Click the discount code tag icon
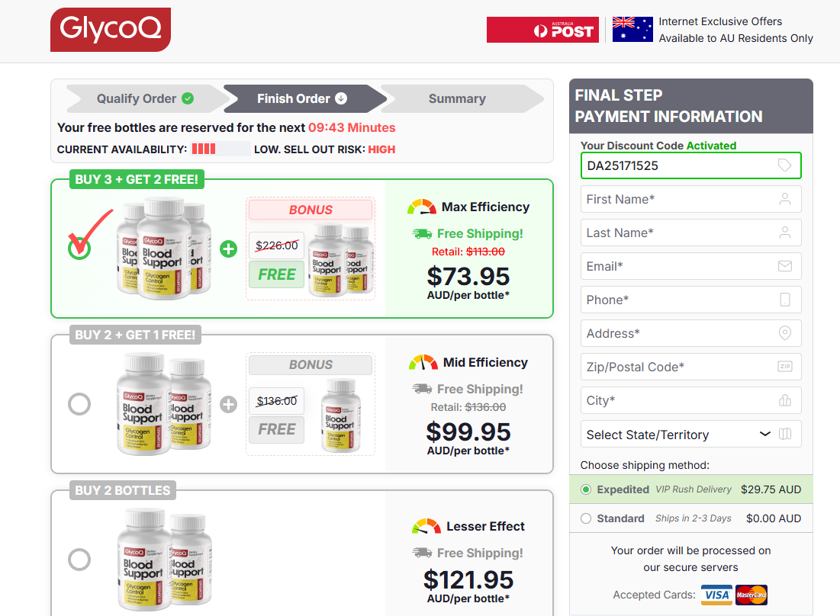 (784, 165)
